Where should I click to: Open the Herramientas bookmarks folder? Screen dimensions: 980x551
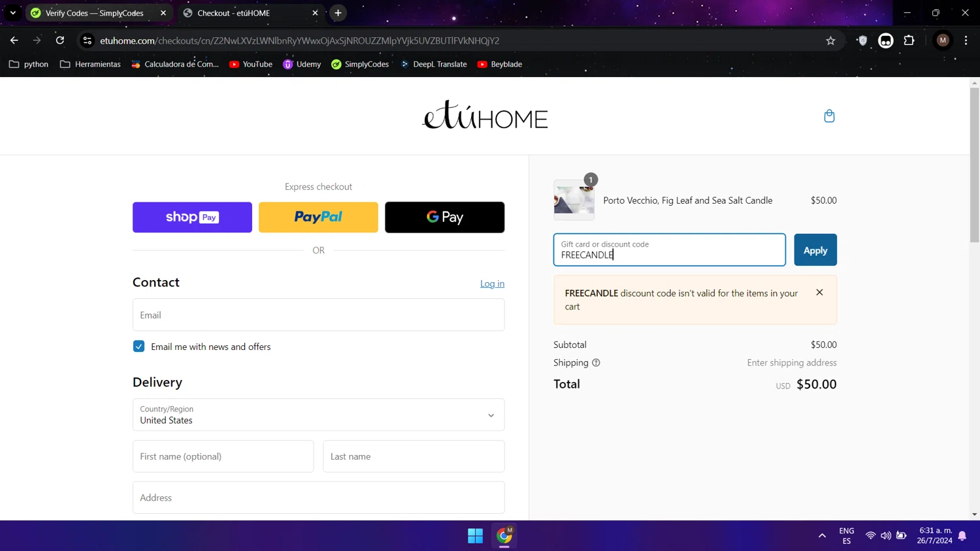tap(90, 64)
